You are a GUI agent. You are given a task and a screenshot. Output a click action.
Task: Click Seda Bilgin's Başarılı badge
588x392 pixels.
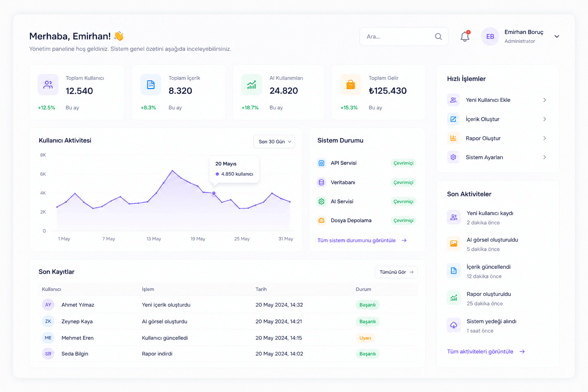(x=367, y=354)
